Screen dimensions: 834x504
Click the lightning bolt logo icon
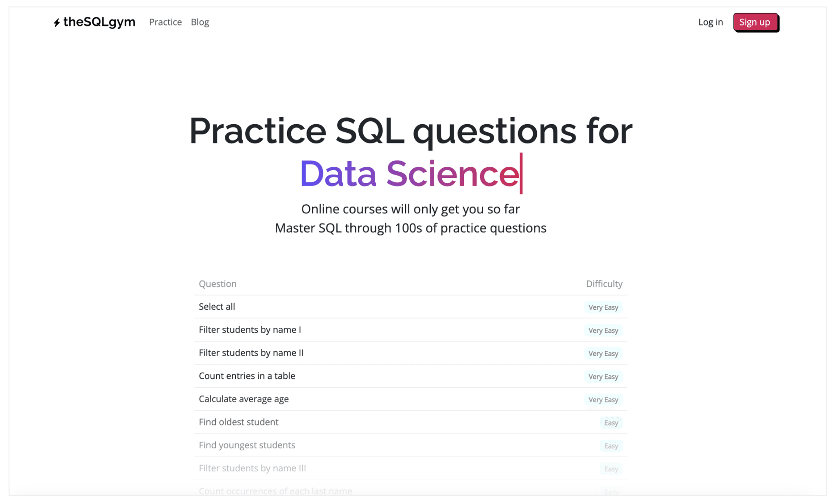click(57, 23)
